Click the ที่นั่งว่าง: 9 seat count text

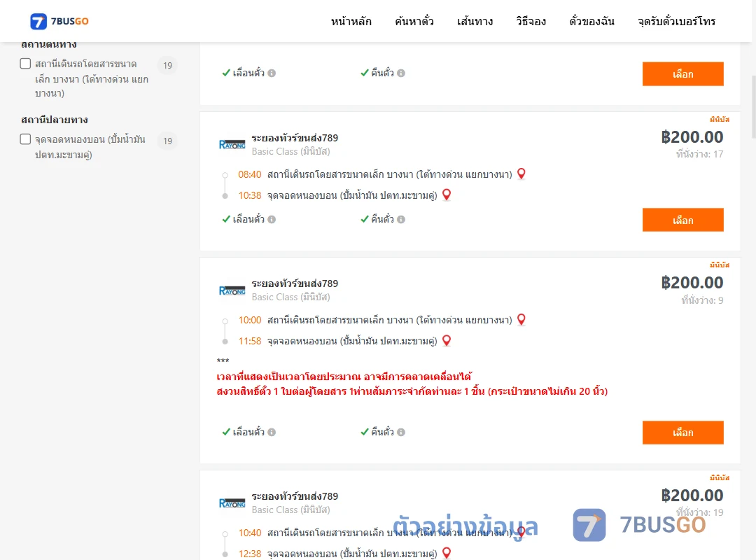click(x=702, y=300)
